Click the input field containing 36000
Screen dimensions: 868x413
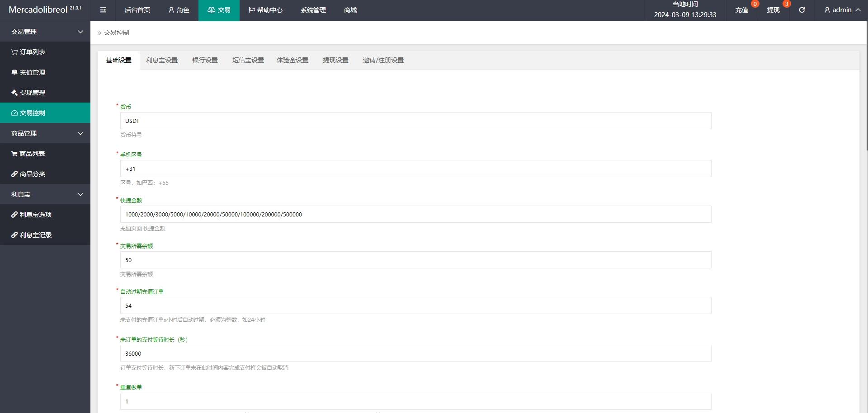[x=415, y=353]
